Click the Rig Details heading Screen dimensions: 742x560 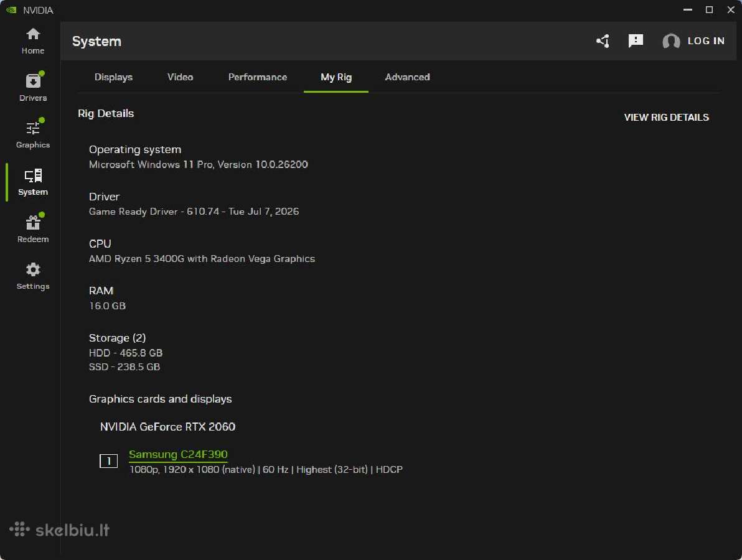pyautogui.click(x=106, y=113)
